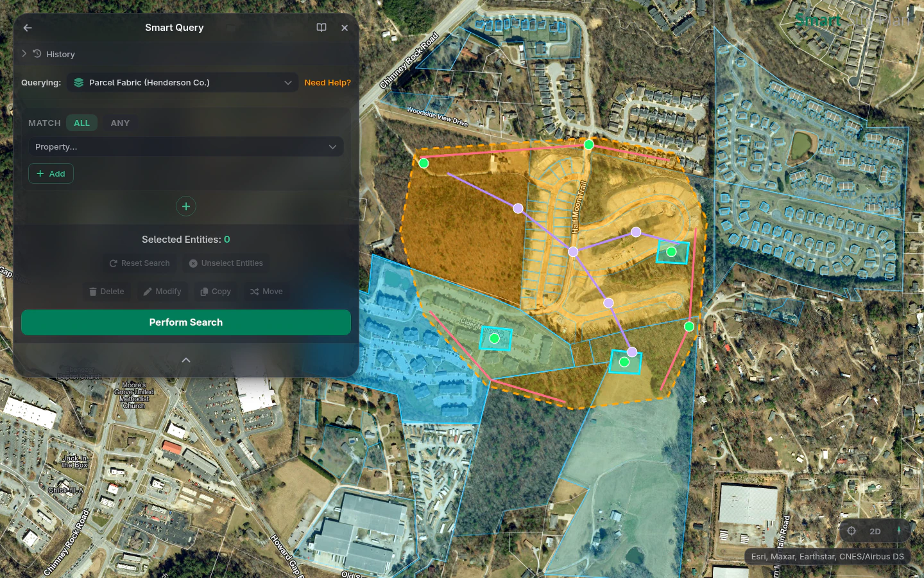The width and height of the screenshot is (924, 578).
Task: Open the Property... dropdown
Action: coord(185,146)
